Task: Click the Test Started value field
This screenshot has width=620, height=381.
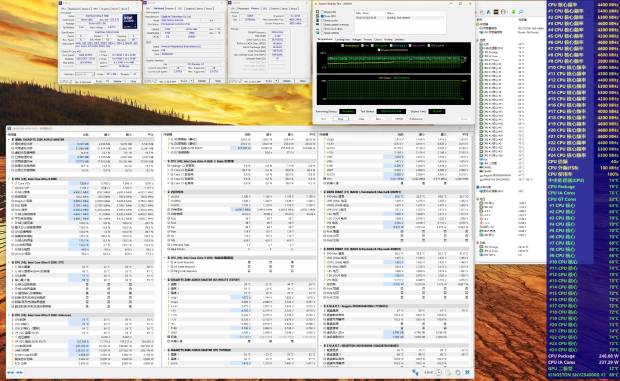Action: (391, 111)
